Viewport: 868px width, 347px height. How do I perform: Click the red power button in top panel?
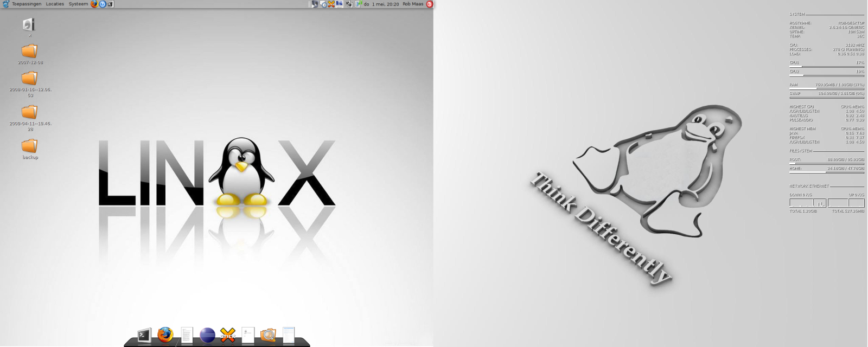pyautogui.click(x=429, y=4)
